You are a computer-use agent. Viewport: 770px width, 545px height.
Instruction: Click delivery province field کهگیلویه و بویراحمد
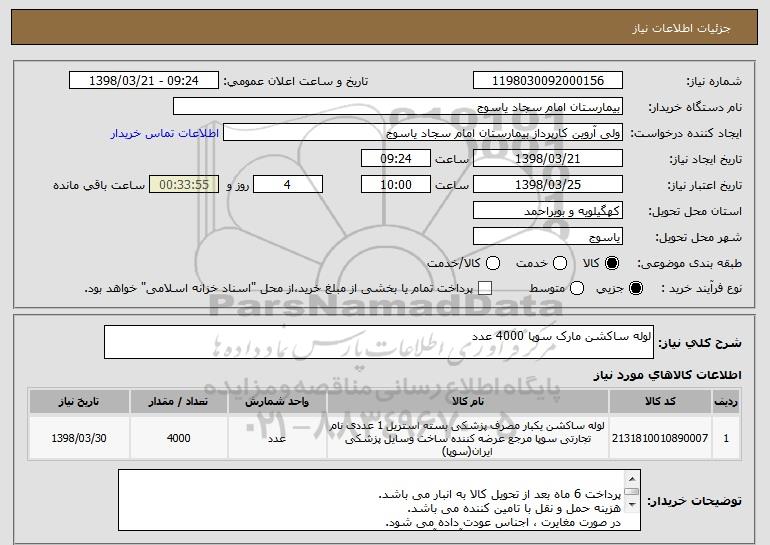(x=548, y=211)
